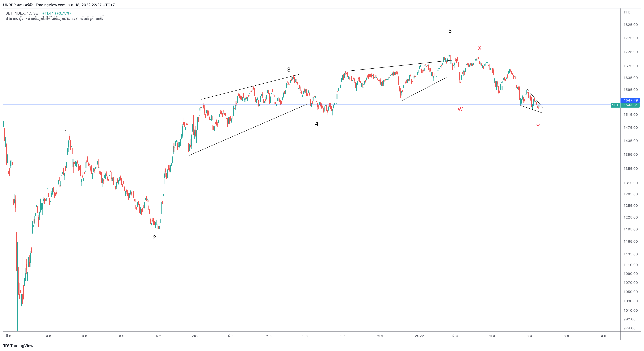644x351 pixels.
Task: Select the green 1544.81 last price tag
Action: pyautogui.click(x=630, y=105)
